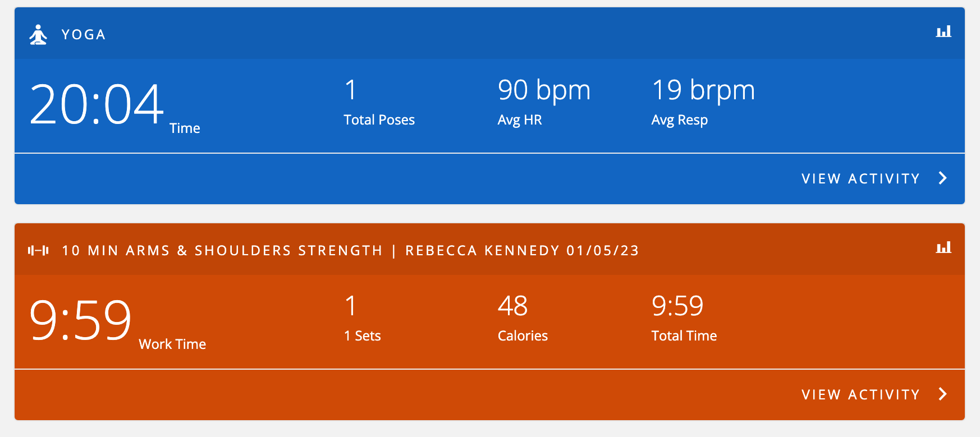Image resolution: width=980 pixels, height=437 pixels.
Task: View Activity link for Yoga
Action: (860, 178)
